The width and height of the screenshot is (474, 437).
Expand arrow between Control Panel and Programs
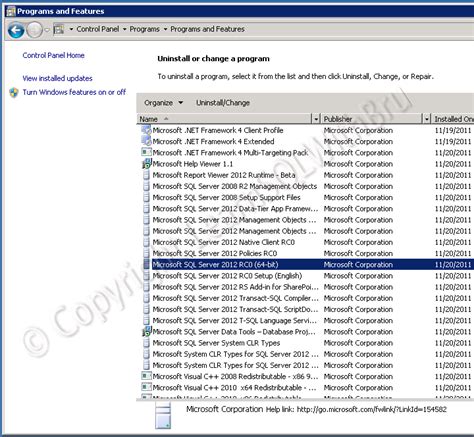[124, 29]
